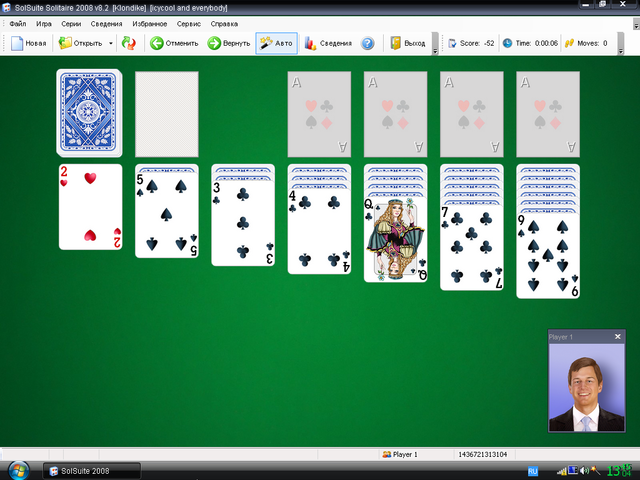The height and width of the screenshot is (480, 640).
Task: Click game number 1436721313104 in status bar
Action: (x=482, y=454)
